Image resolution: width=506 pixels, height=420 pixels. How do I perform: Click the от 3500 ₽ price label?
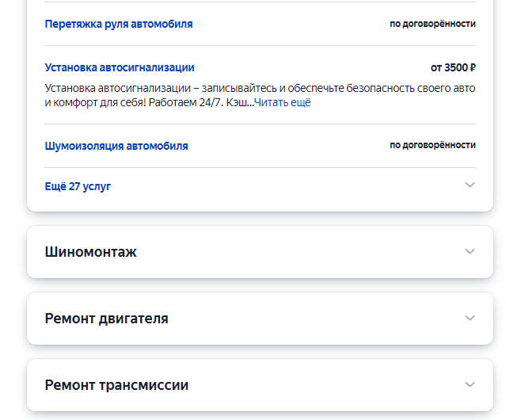tap(453, 67)
